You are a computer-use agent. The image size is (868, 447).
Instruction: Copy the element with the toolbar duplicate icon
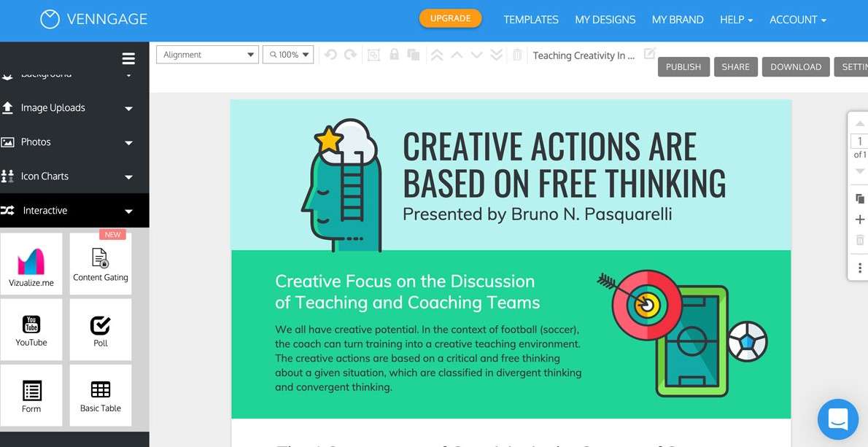pyautogui.click(x=413, y=55)
